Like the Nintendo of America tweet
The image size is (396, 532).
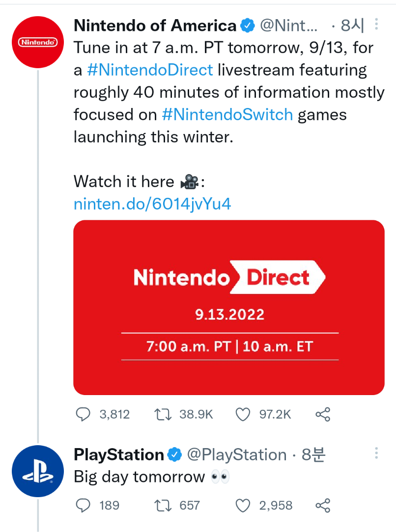(x=243, y=415)
